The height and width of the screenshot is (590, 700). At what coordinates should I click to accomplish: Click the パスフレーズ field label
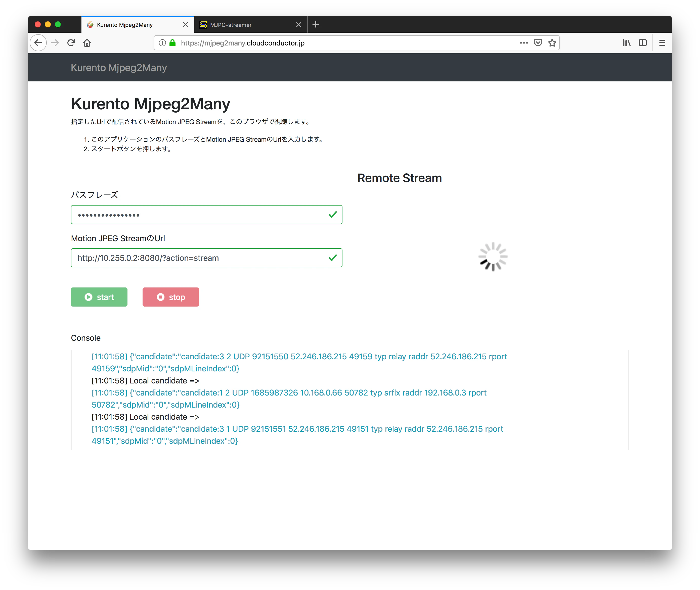(x=95, y=195)
